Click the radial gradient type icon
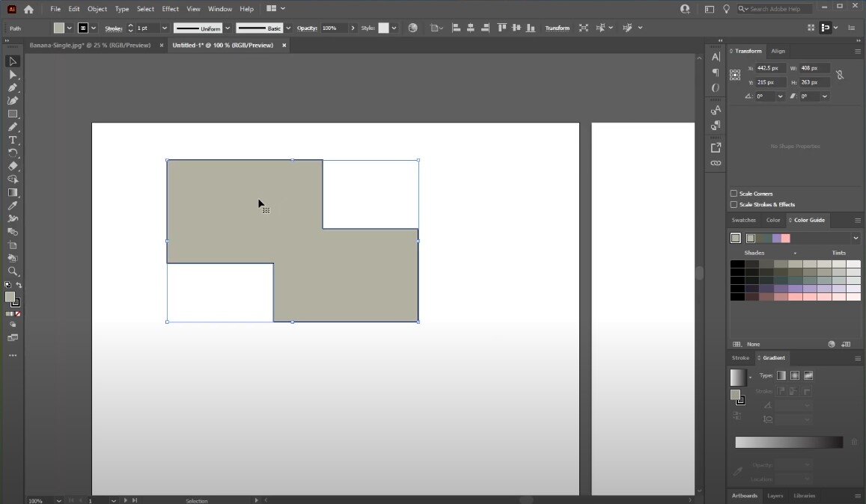The height and width of the screenshot is (504, 866). (795, 375)
